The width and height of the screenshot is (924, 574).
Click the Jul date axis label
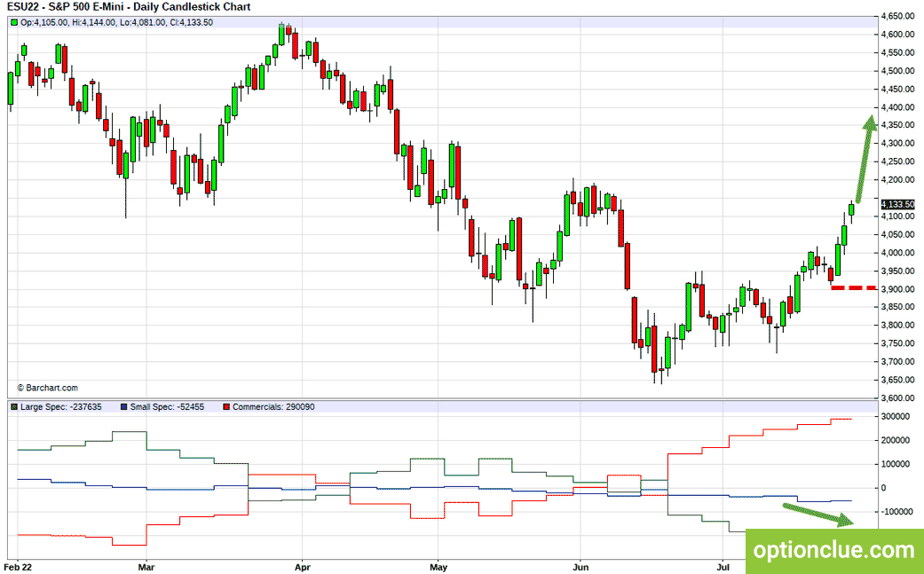click(x=723, y=568)
